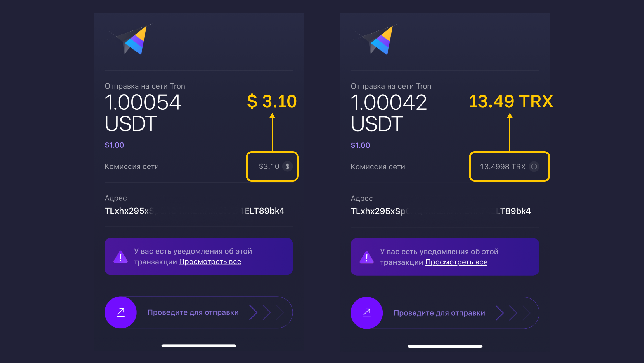Select address TLxhx295x…ELT89bk4 in left screen
Screen dimensions: 644x363
(195, 211)
